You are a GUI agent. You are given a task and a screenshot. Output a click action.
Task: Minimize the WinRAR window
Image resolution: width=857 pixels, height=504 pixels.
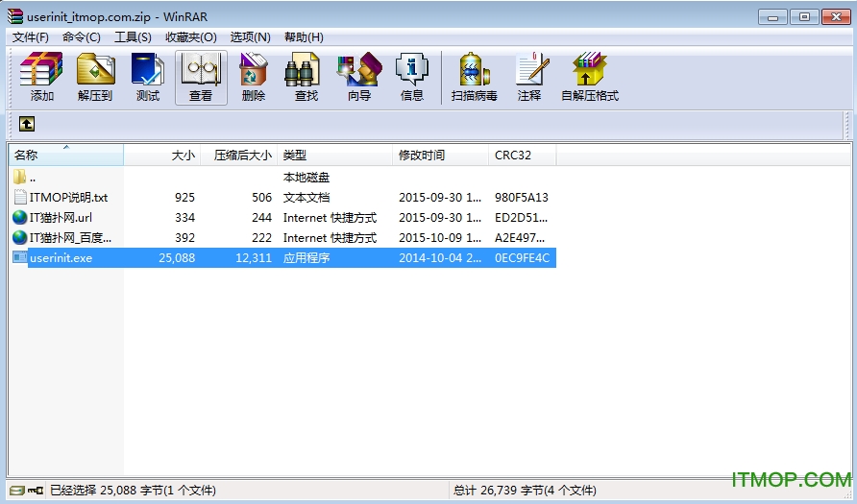[x=772, y=17]
